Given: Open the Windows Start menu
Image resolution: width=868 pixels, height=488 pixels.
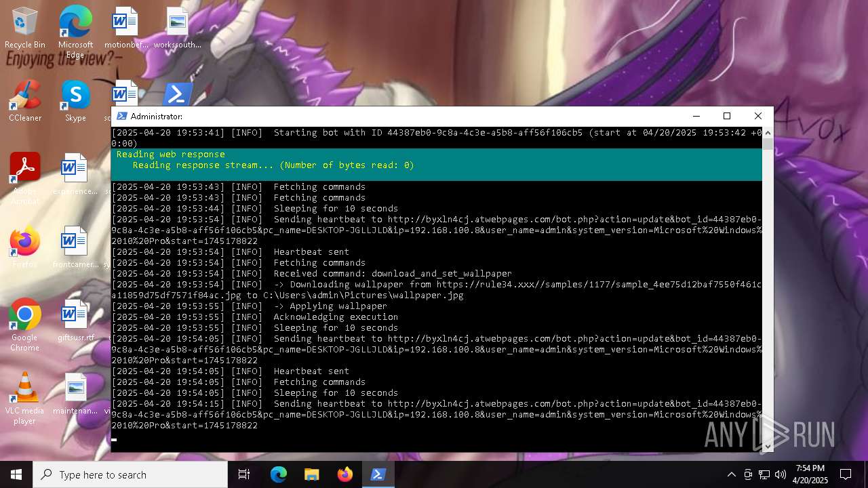Looking at the screenshot, I should tap(16, 474).
